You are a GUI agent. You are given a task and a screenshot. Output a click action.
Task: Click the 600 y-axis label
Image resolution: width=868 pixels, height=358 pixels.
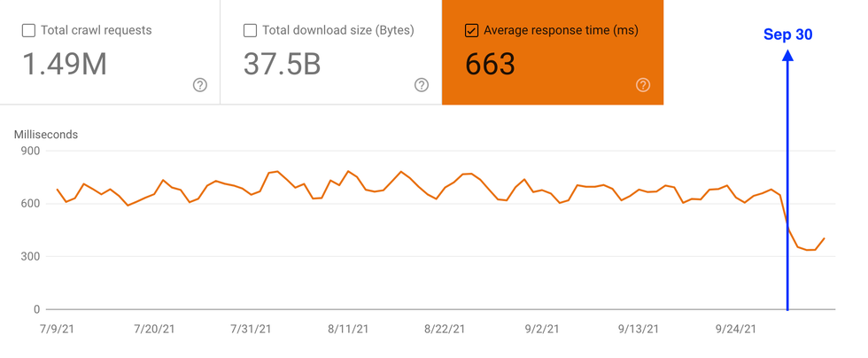coord(30,204)
